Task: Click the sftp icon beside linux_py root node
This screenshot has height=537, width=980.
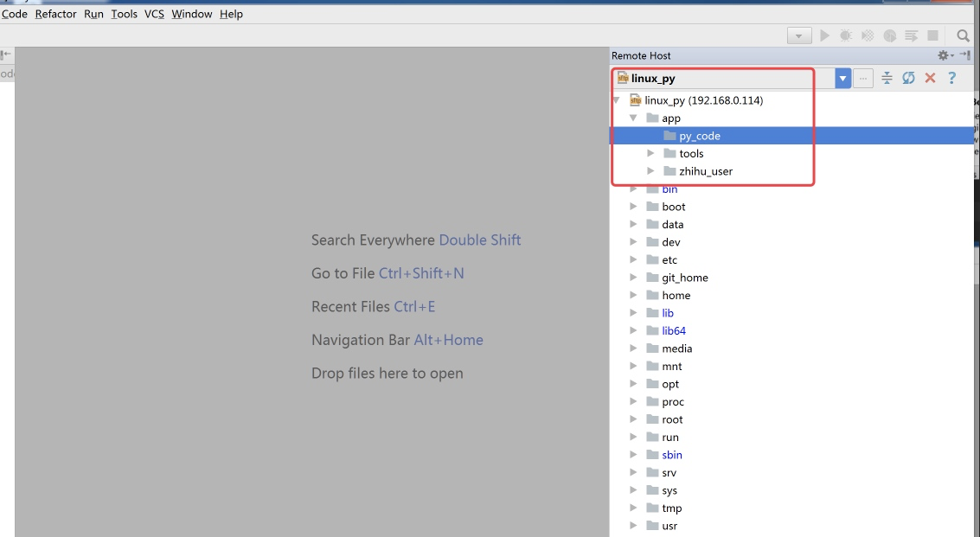Action: point(635,100)
